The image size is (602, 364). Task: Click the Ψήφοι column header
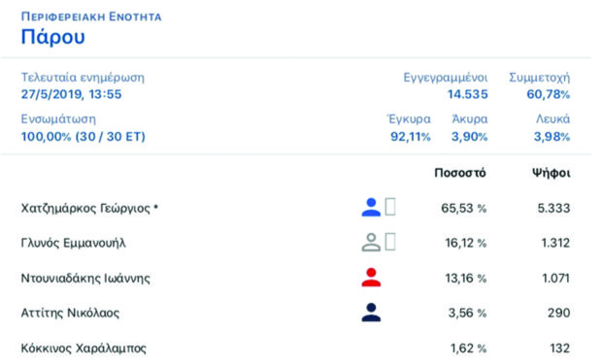(x=551, y=173)
